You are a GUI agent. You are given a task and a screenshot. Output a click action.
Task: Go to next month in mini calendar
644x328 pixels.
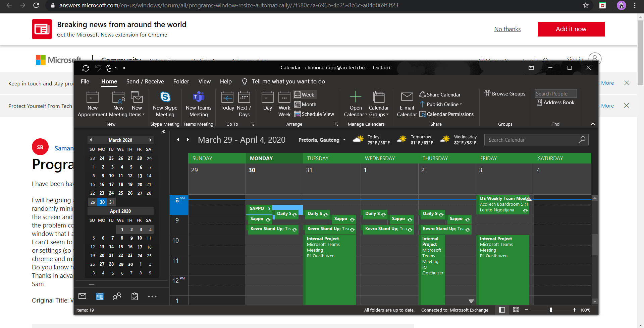point(150,140)
